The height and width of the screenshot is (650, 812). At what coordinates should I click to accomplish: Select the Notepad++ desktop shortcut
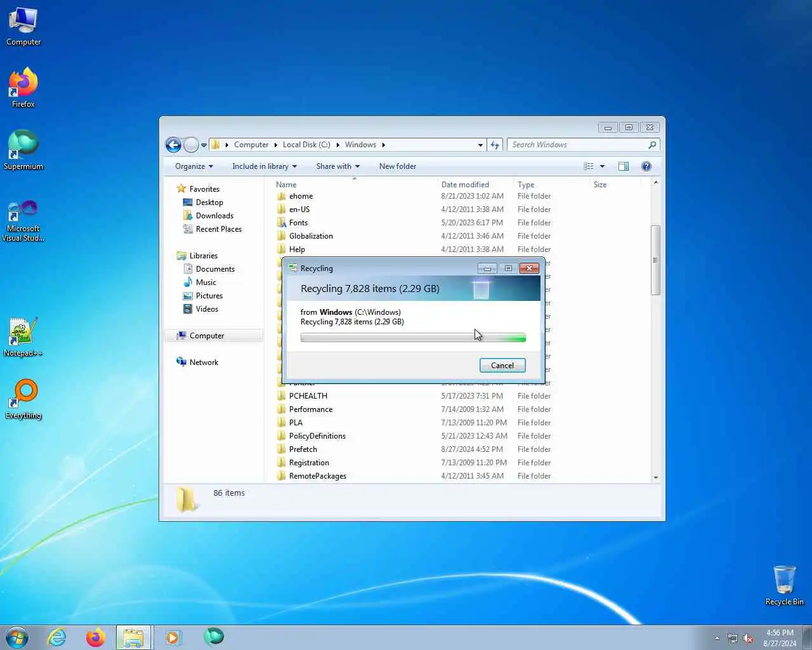pyautogui.click(x=23, y=336)
